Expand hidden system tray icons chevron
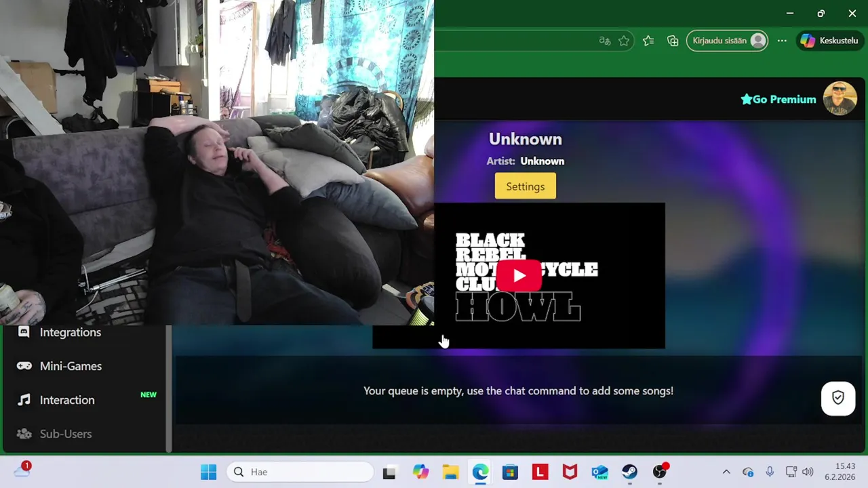 [x=726, y=472]
